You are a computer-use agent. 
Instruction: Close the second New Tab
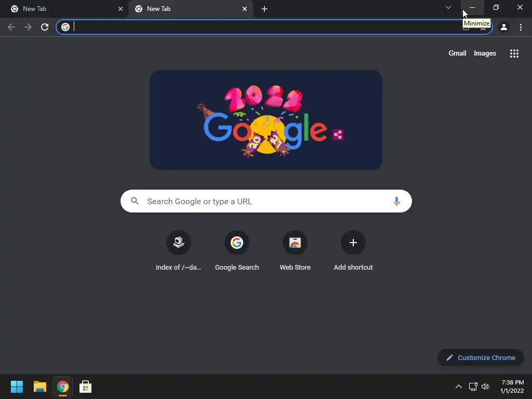pyautogui.click(x=244, y=9)
